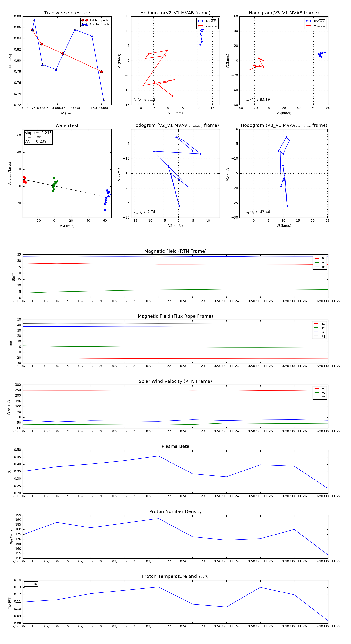Click '2nd half path' legend entry
Image resolution: width=351 pixels, height=644 pixels.
click(95, 25)
